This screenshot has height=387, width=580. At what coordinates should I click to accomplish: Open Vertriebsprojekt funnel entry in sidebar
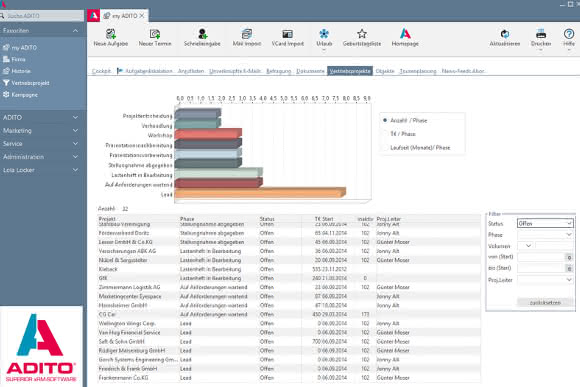click(26, 83)
